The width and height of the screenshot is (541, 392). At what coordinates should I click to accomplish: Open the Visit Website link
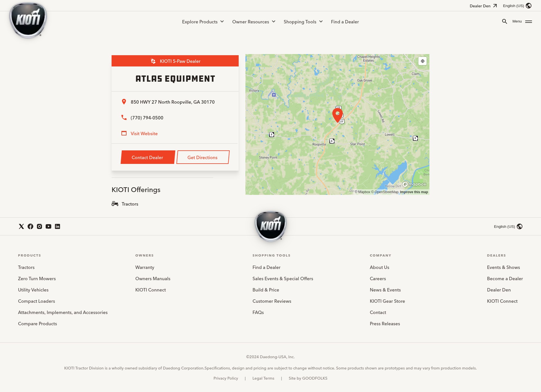pyautogui.click(x=144, y=133)
